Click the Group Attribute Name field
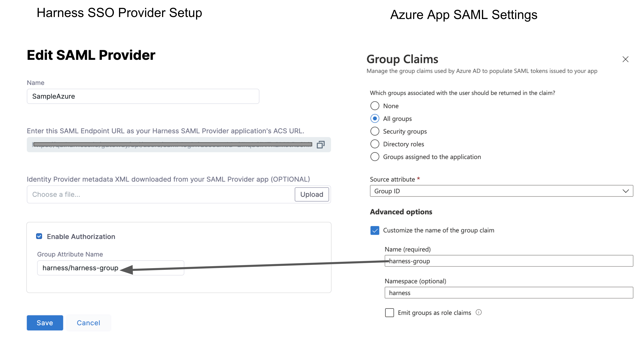Viewport: 644px width, 355px height. point(110,268)
